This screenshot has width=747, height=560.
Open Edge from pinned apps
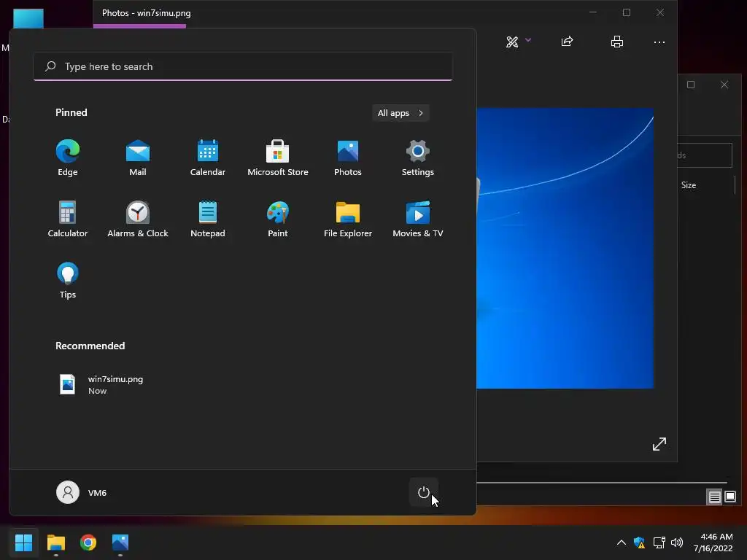(x=68, y=158)
